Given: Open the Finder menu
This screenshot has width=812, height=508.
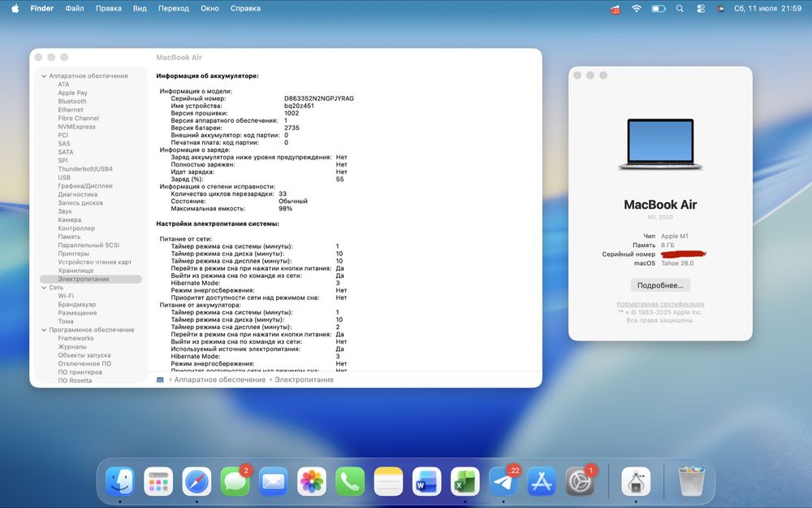Looking at the screenshot, I should click(x=42, y=8).
